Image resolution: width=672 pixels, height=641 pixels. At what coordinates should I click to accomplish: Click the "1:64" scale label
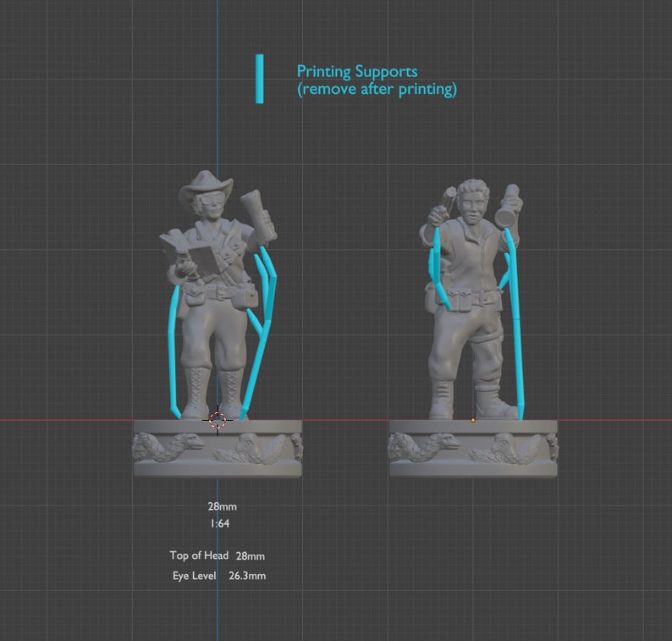coord(219,523)
